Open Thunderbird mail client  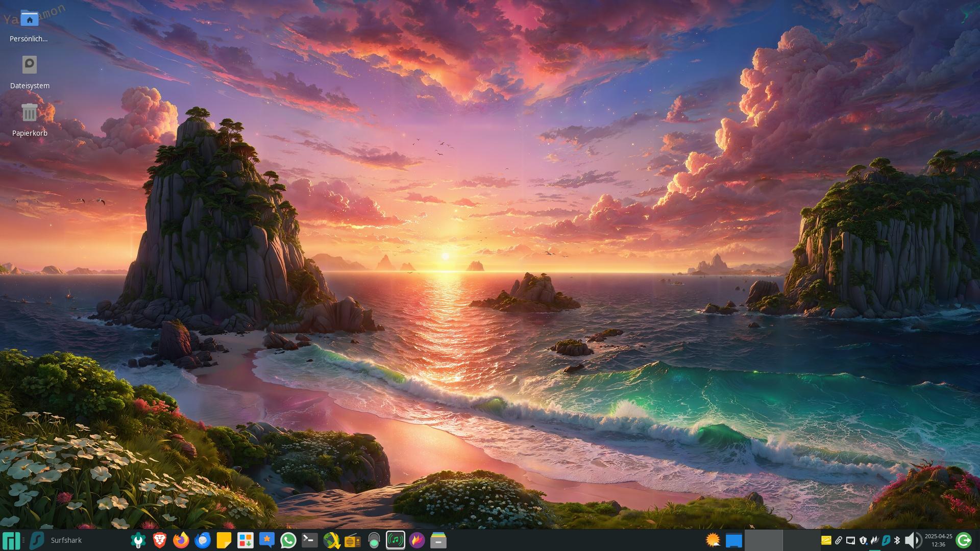pos(203,540)
